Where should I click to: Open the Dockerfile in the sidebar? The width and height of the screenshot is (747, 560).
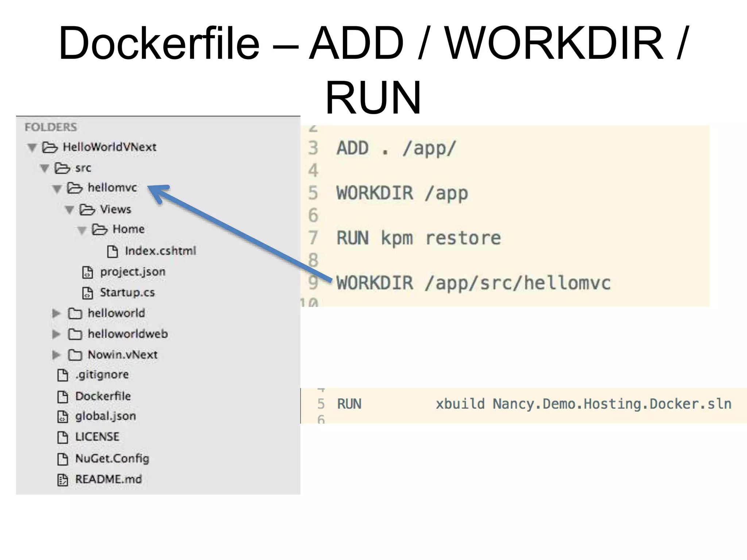[x=103, y=396]
